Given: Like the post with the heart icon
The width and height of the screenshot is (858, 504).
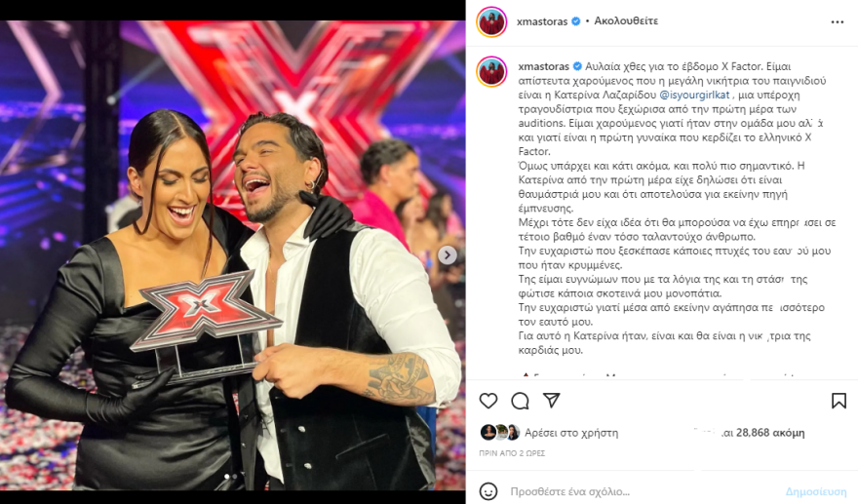Looking at the screenshot, I should (488, 401).
